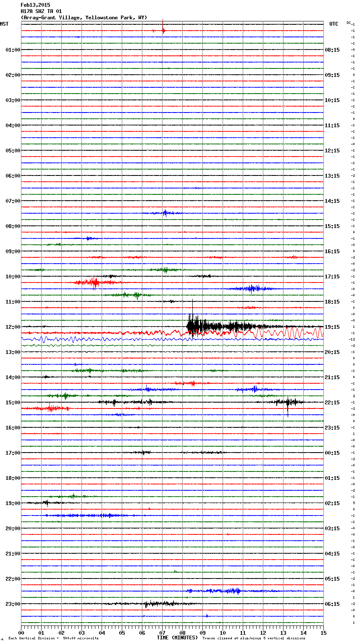This screenshot has width=357, height=644.
Task: Click the 'Traces clipped at plus/minus 5' footnote
Action: (254, 639)
